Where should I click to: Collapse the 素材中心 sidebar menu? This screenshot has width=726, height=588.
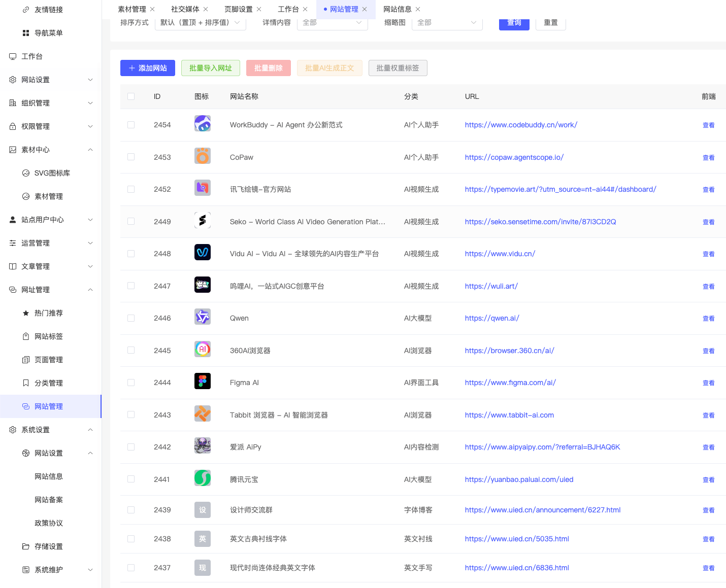51,150
